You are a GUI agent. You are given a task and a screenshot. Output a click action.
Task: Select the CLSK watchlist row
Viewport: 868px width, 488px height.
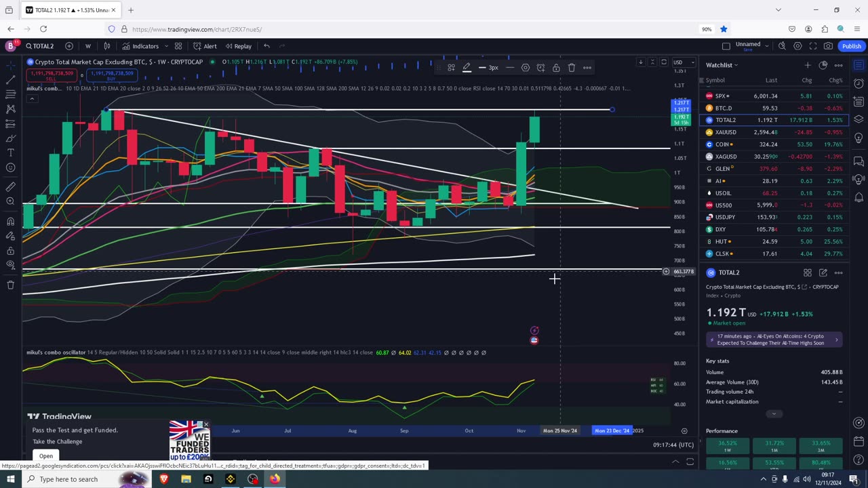tap(774, 253)
